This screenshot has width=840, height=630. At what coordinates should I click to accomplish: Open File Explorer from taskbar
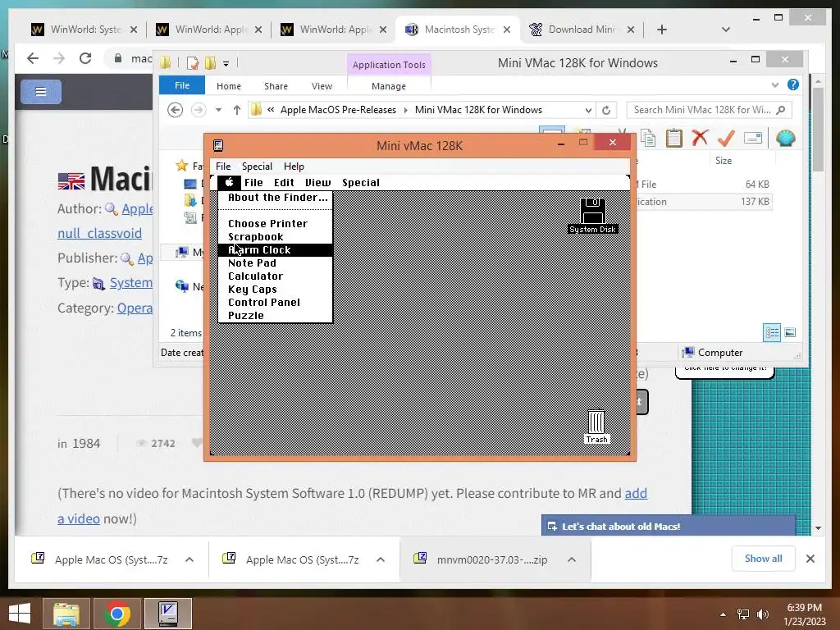point(66,614)
